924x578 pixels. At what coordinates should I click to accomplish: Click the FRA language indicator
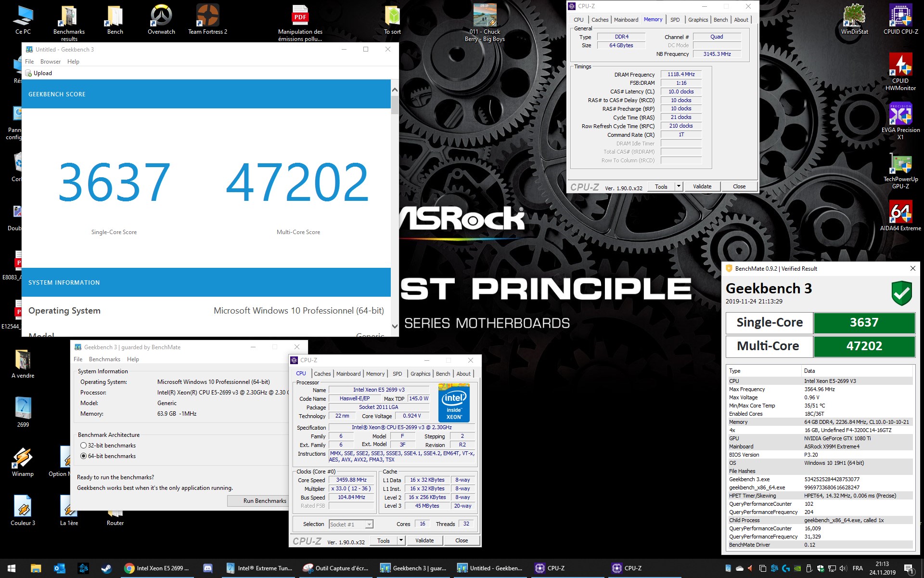858,568
